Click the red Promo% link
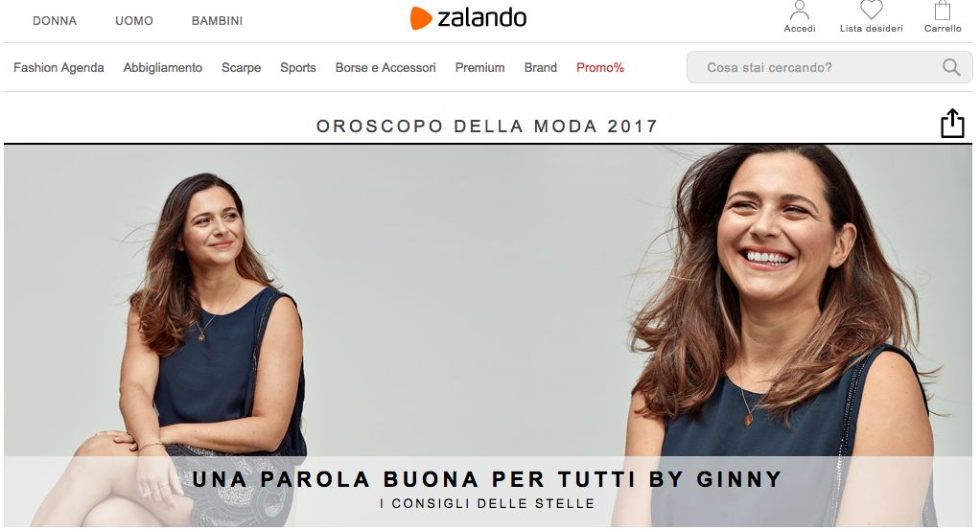 (x=600, y=67)
